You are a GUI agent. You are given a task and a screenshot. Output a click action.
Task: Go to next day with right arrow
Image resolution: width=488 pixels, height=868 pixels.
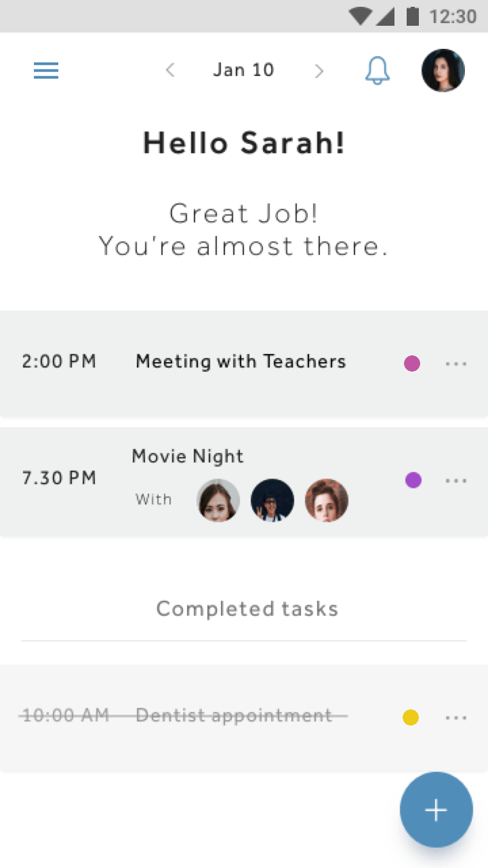319,71
